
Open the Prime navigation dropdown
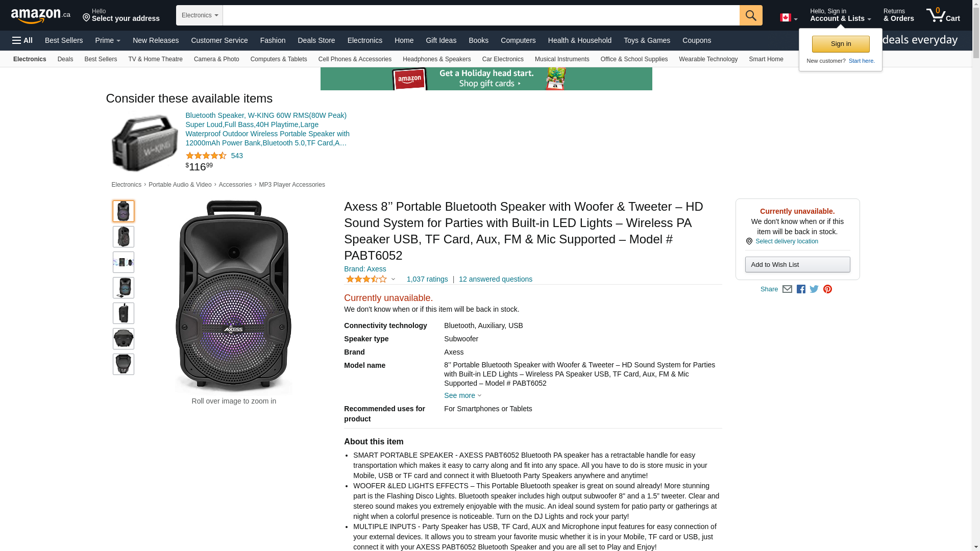(x=108, y=40)
